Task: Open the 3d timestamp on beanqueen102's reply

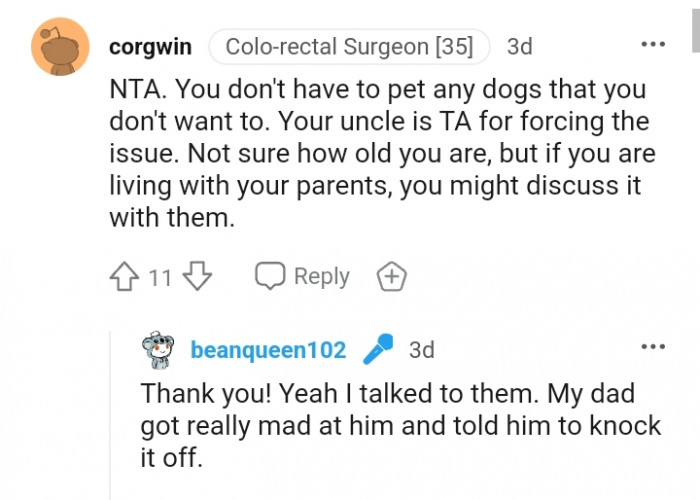Action: pos(422,351)
